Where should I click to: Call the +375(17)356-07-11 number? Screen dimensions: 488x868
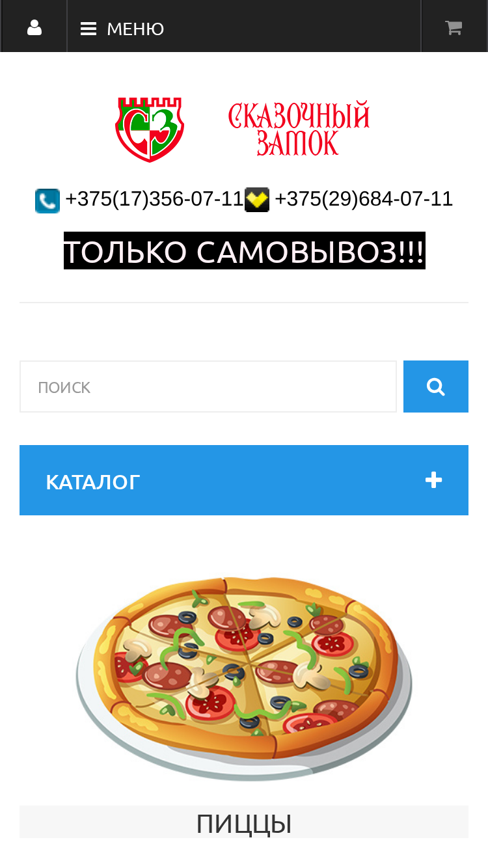click(x=154, y=198)
